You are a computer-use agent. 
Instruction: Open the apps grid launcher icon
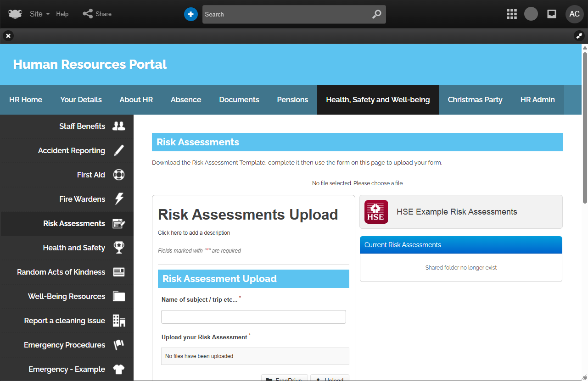(511, 14)
